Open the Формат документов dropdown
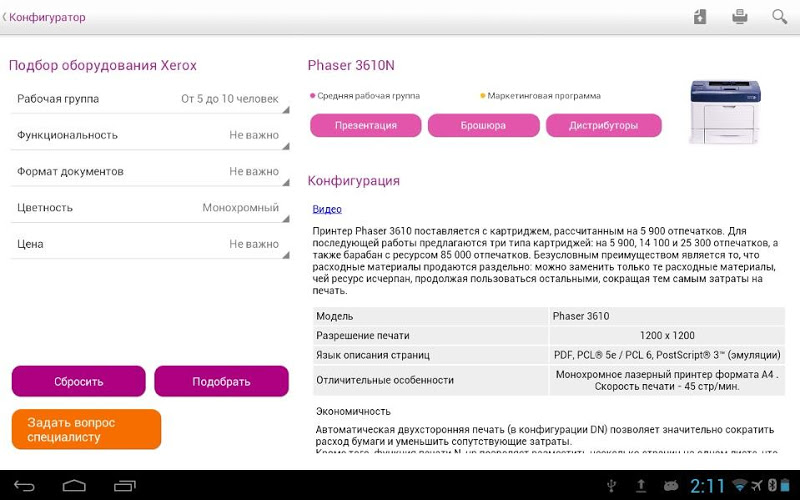This screenshot has width=800, height=500. pyautogui.click(x=149, y=171)
